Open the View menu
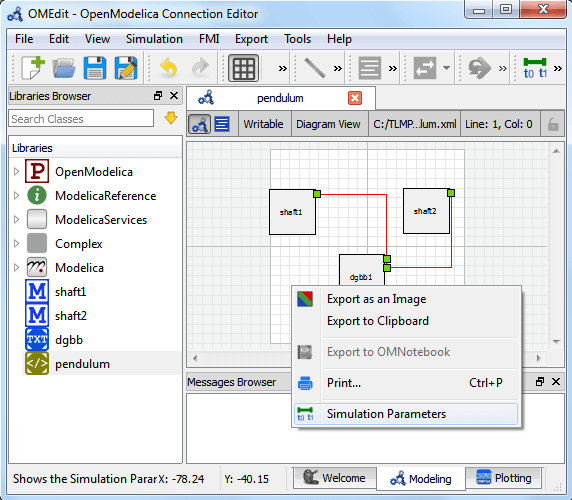 pos(97,39)
